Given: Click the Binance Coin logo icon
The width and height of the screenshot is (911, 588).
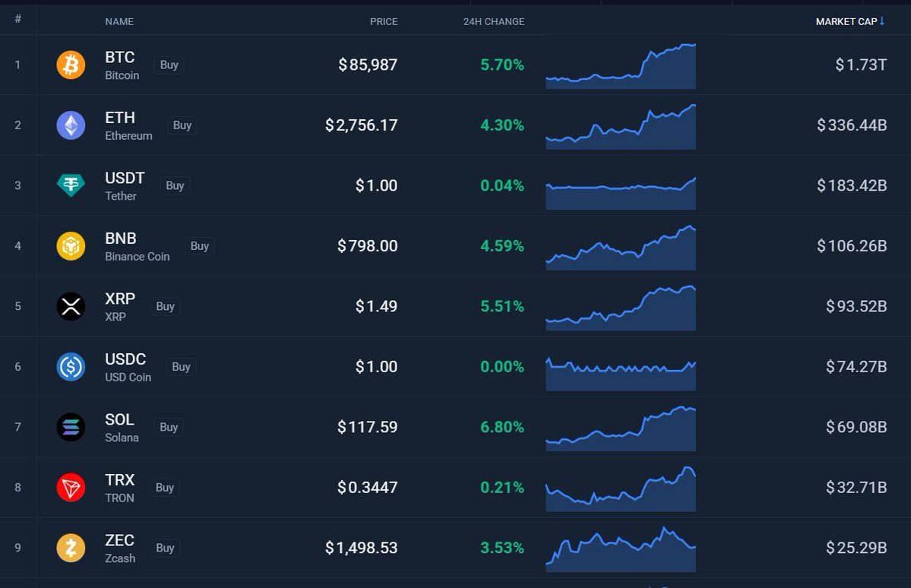Looking at the screenshot, I should coord(71,246).
